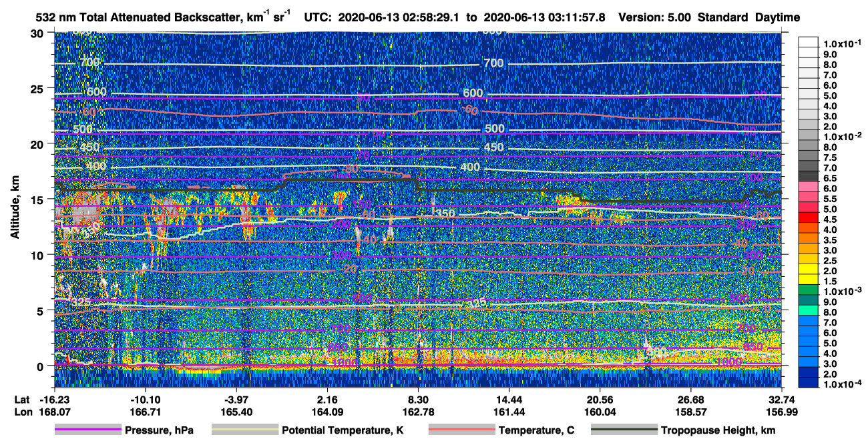The height and width of the screenshot is (445, 868).
Task: Click colorbar label '1.0x10-1'
Action: pos(843,43)
